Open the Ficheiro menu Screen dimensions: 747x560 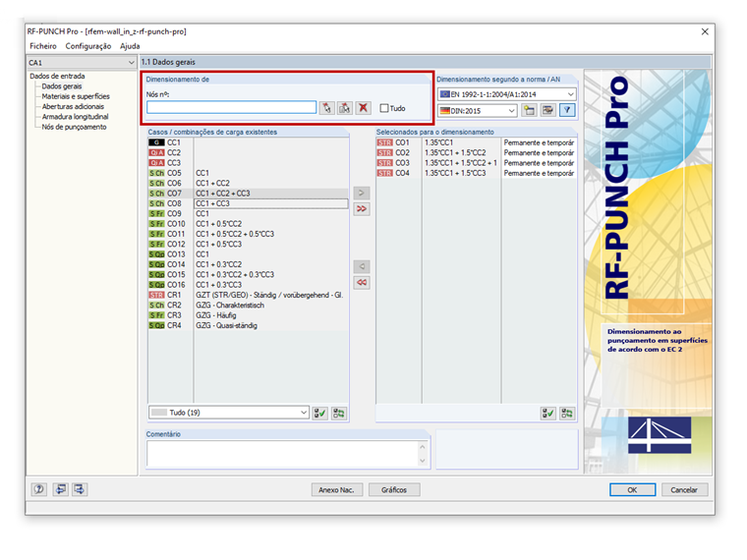pos(43,46)
